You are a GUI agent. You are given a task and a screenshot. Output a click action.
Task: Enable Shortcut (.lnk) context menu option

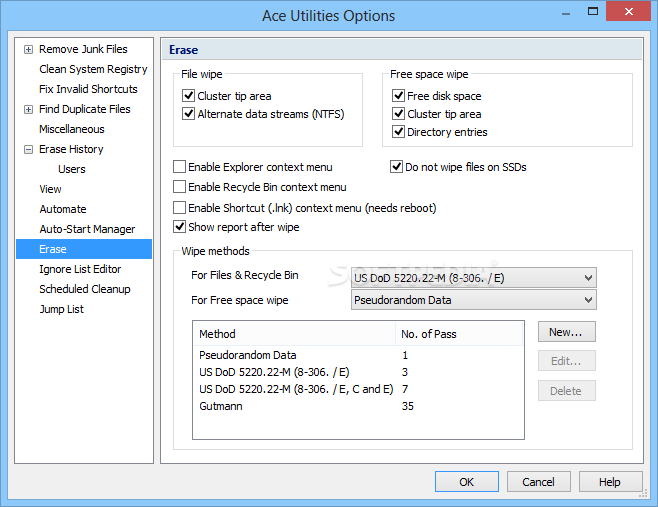coord(180,207)
